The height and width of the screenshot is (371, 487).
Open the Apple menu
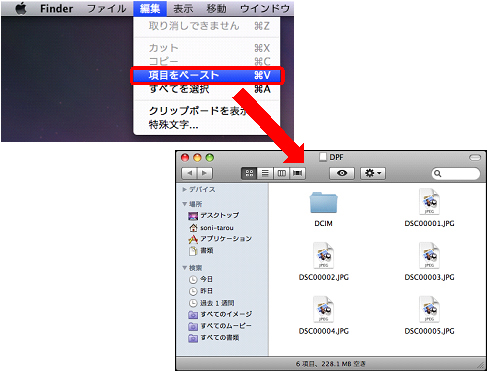(21, 8)
